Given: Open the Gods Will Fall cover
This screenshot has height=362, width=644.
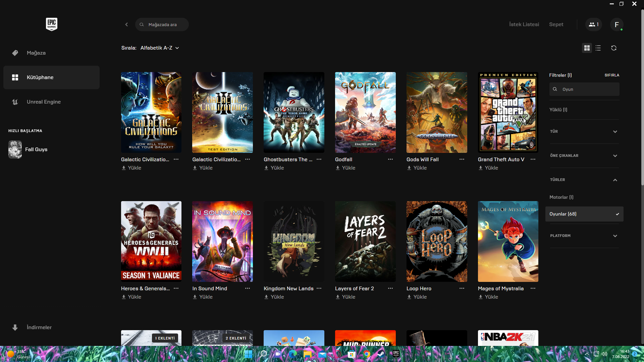Looking at the screenshot, I should [x=437, y=112].
